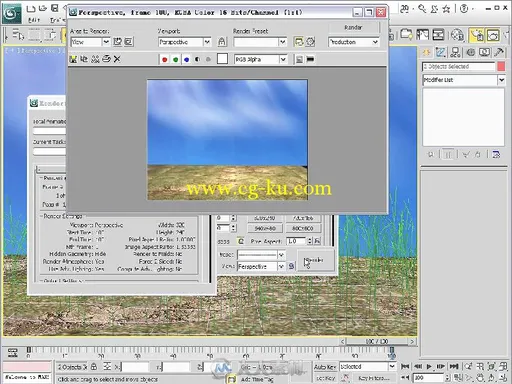
Task: Open the Hierarchy panel tab
Action: pos(455,52)
